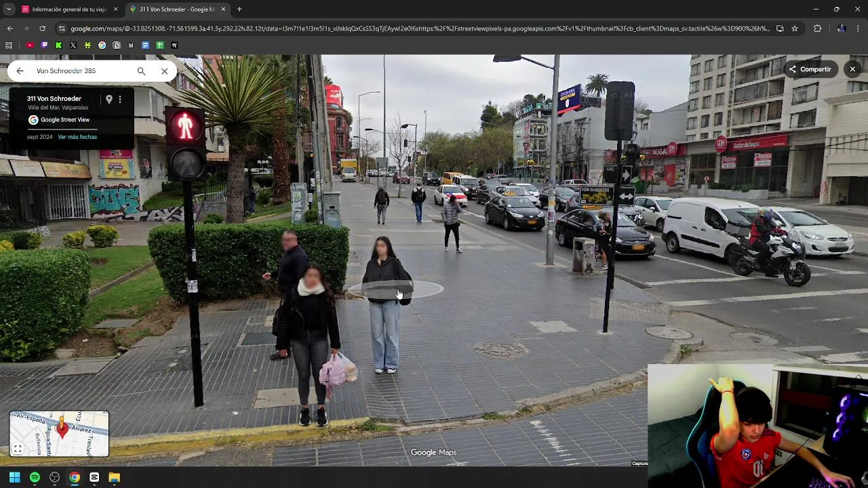868x488 pixels.
Task: Click the address bar URL
Action: pos(420,28)
